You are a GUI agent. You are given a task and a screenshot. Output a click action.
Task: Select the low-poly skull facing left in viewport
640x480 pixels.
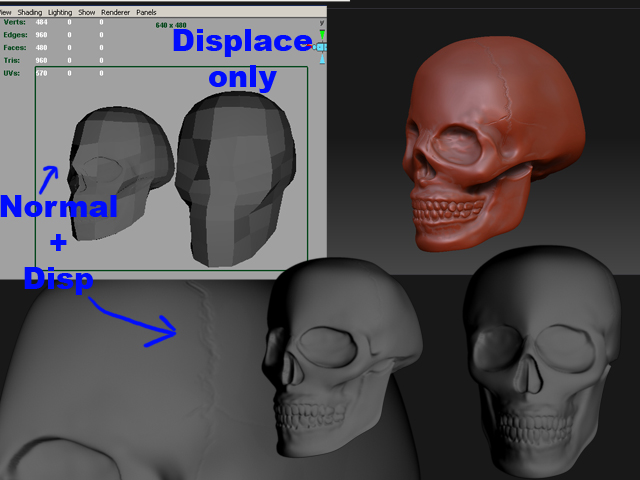coord(121,173)
